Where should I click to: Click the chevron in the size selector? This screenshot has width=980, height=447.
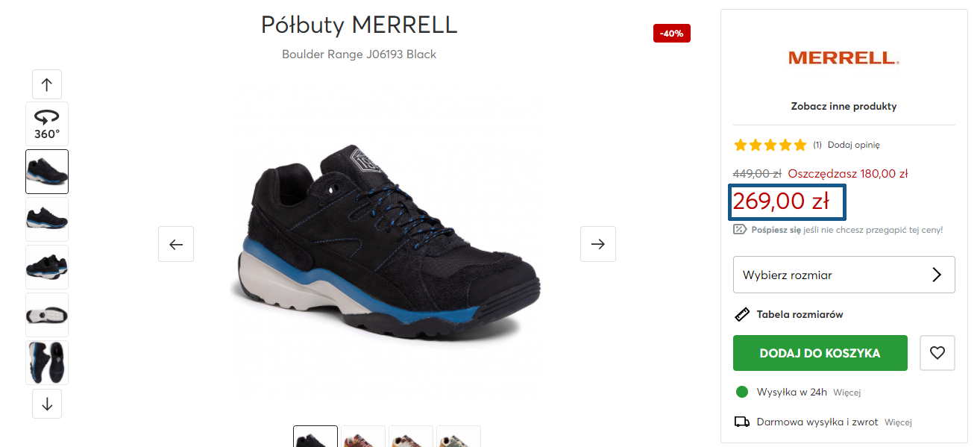tap(937, 275)
